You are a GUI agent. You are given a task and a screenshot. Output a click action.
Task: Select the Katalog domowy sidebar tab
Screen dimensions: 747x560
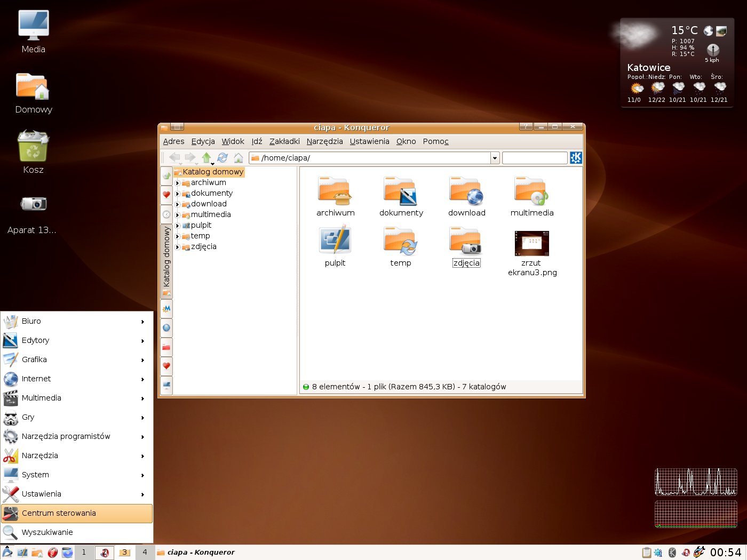[166, 261]
